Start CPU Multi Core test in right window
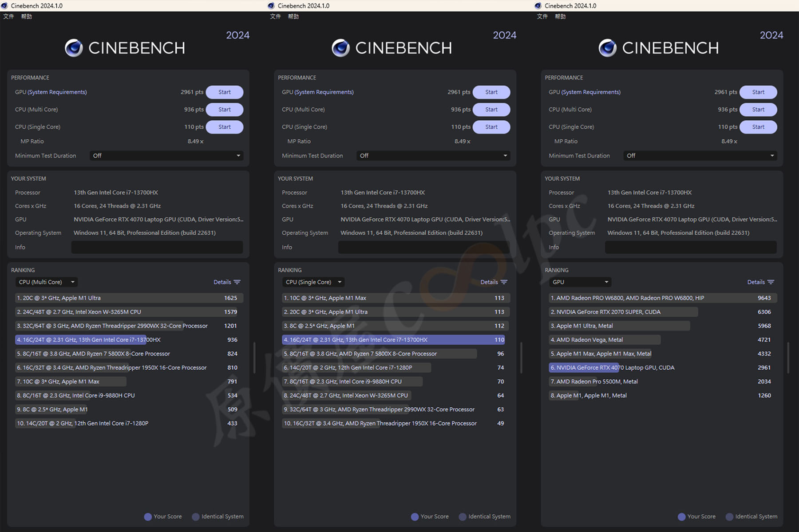Image resolution: width=799 pixels, height=532 pixels. coord(758,110)
